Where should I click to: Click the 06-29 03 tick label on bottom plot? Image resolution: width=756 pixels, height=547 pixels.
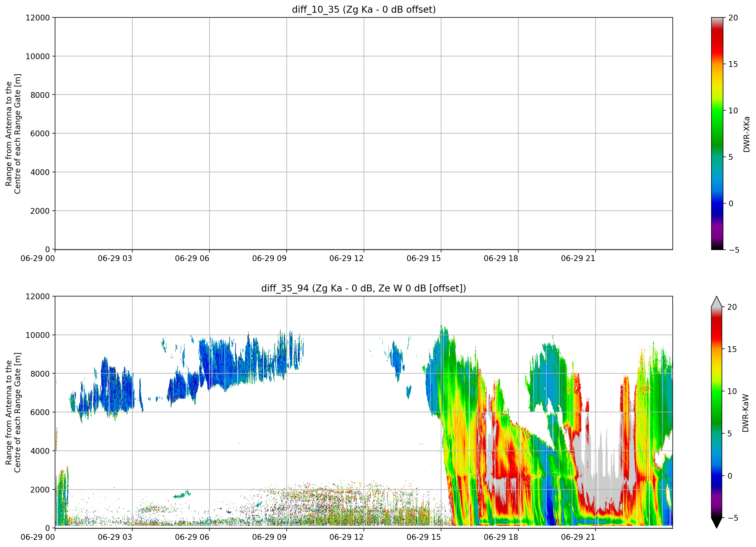point(115,537)
